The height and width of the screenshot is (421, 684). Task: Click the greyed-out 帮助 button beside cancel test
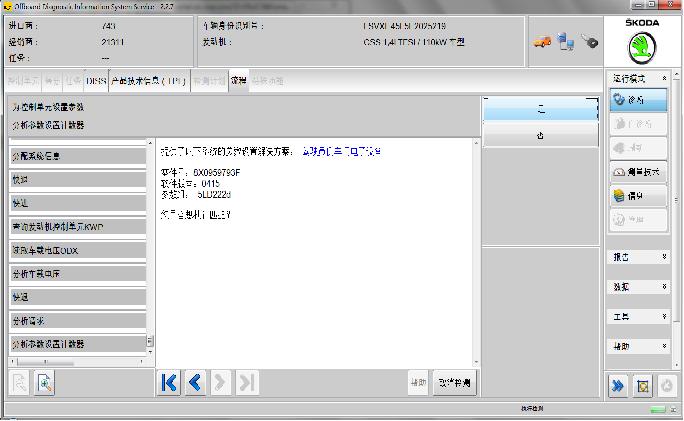click(x=418, y=383)
